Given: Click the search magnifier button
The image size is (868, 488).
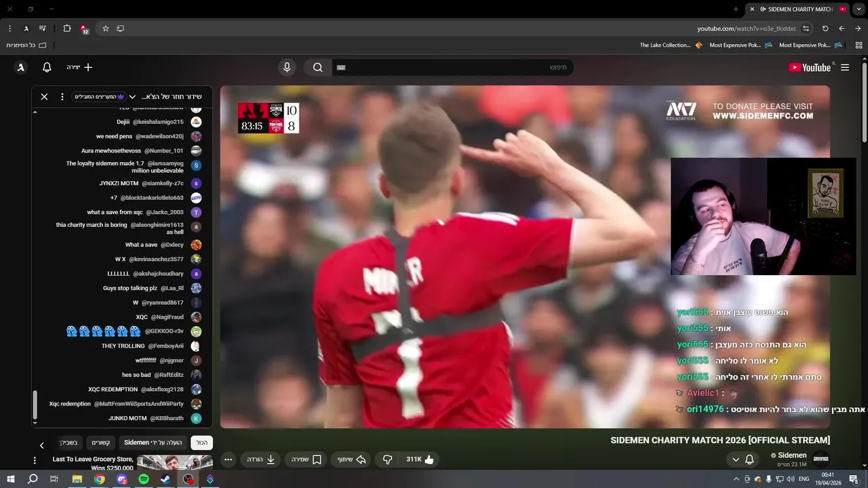Looking at the screenshot, I should 317,67.
